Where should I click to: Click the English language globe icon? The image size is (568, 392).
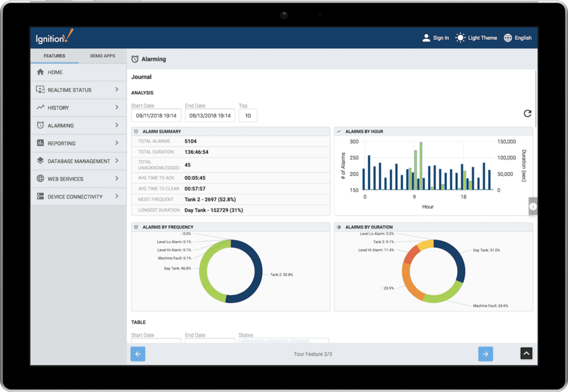pyautogui.click(x=508, y=38)
